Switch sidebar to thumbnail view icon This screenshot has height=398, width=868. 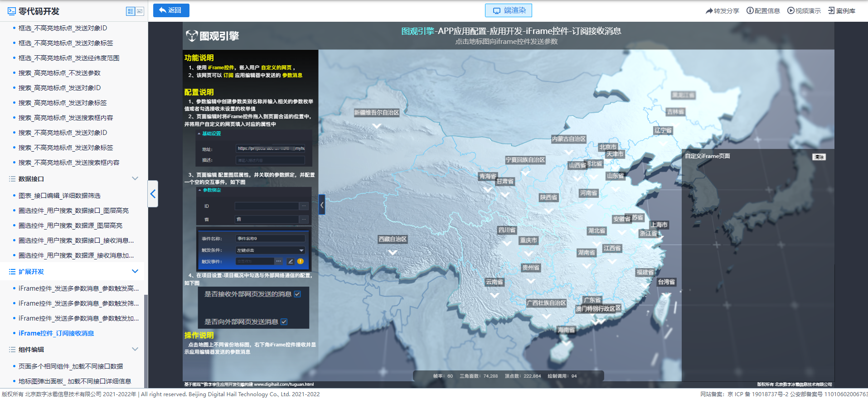pos(140,11)
